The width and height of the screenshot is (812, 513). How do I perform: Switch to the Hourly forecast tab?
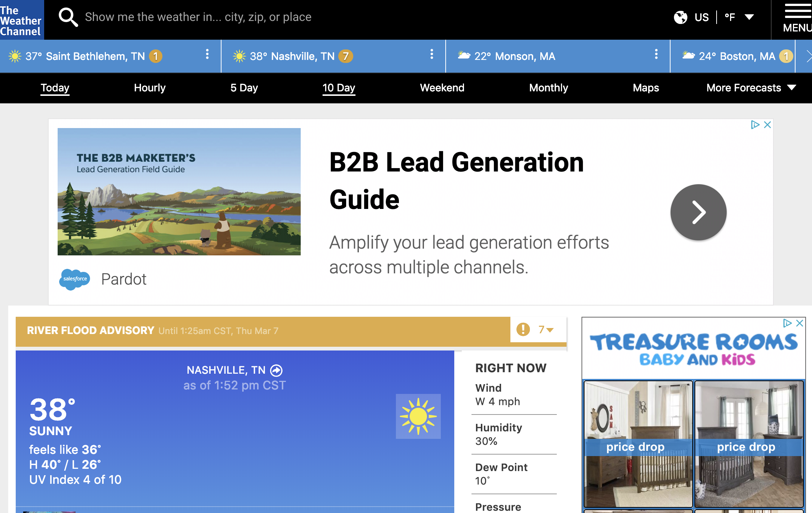tap(150, 88)
